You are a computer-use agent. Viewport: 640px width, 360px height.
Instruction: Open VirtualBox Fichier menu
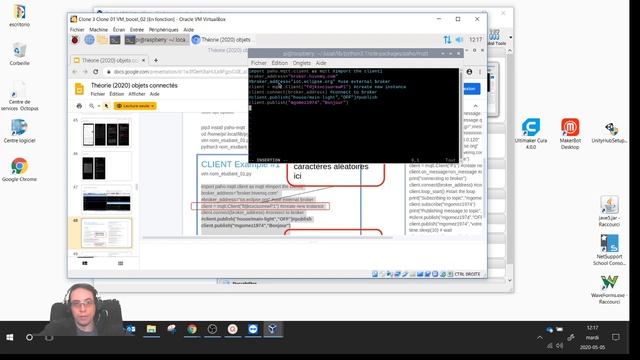click(x=77, y=30)
